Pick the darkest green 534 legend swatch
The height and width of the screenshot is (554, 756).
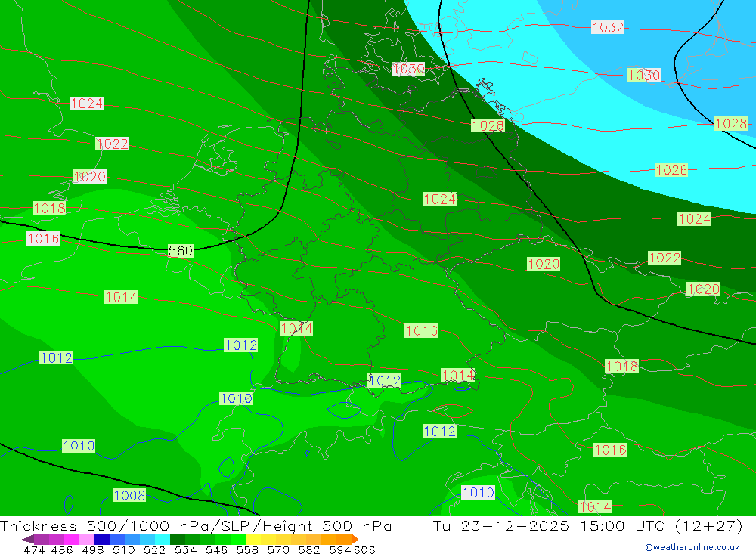point(178,539)
